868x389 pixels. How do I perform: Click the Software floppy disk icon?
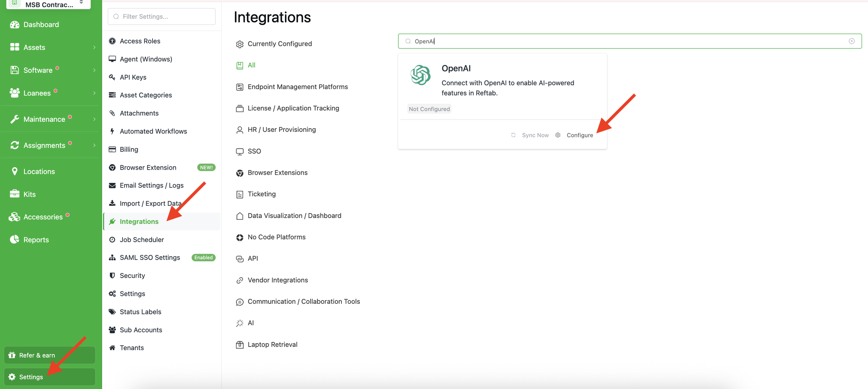coord(15,70)
